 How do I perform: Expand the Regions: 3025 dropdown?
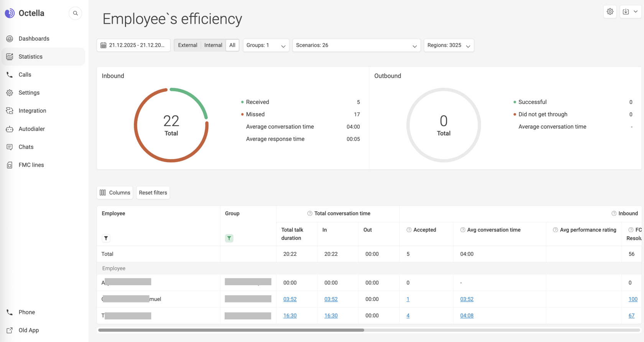click(449, 45)
